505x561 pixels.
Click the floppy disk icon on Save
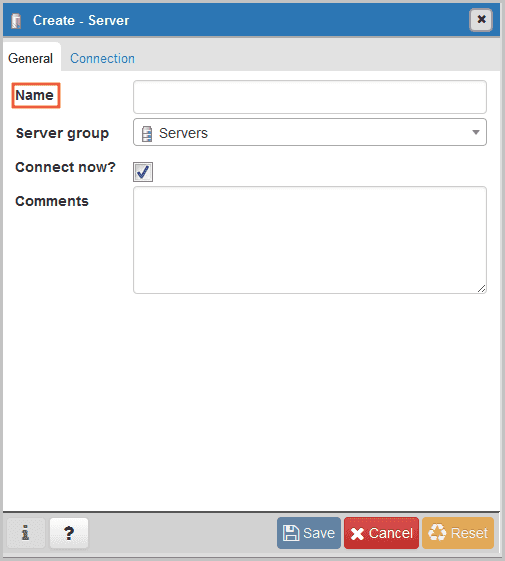pos(291,533)
